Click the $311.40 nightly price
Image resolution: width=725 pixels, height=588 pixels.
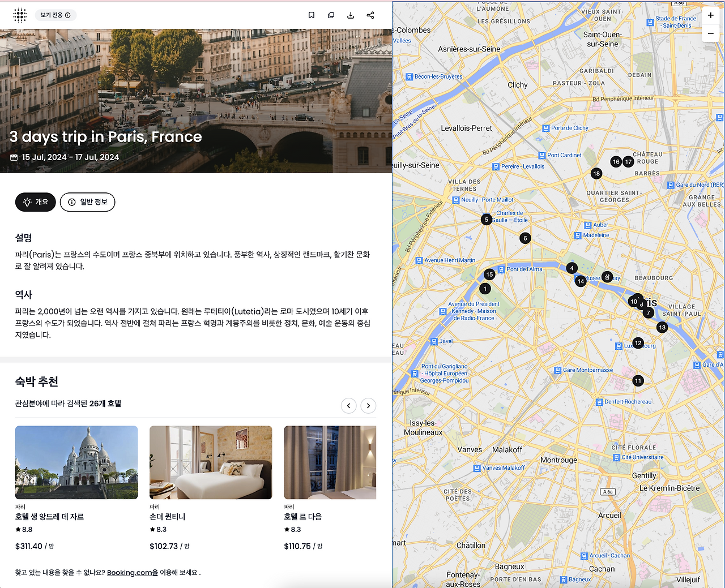coord(29,546)
